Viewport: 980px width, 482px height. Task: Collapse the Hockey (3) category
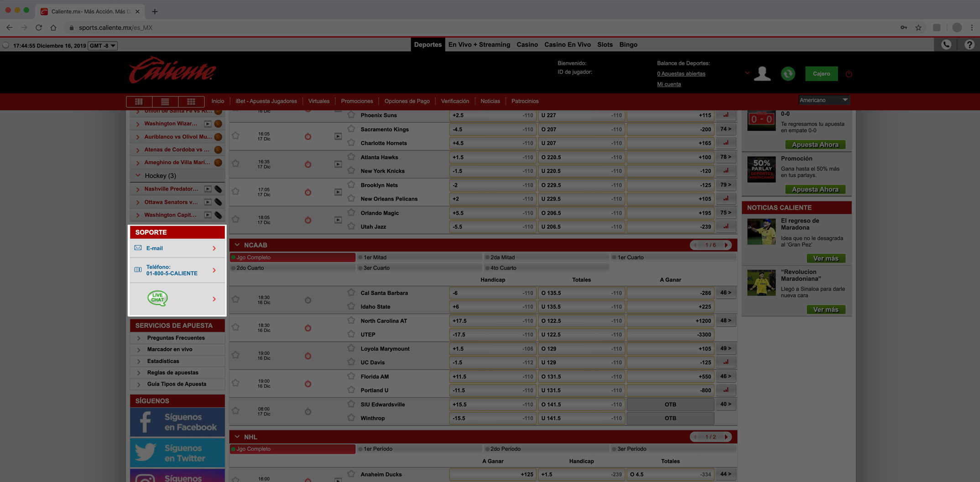click(138, 176)
